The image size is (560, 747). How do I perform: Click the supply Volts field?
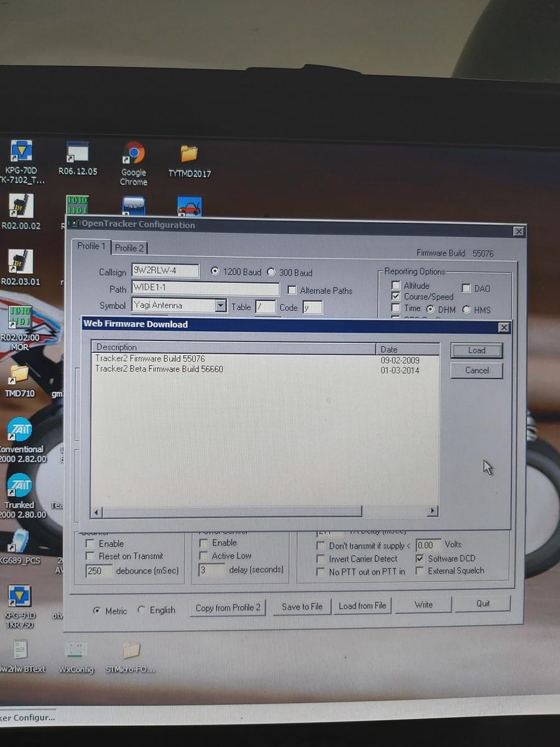pos(428,545)
